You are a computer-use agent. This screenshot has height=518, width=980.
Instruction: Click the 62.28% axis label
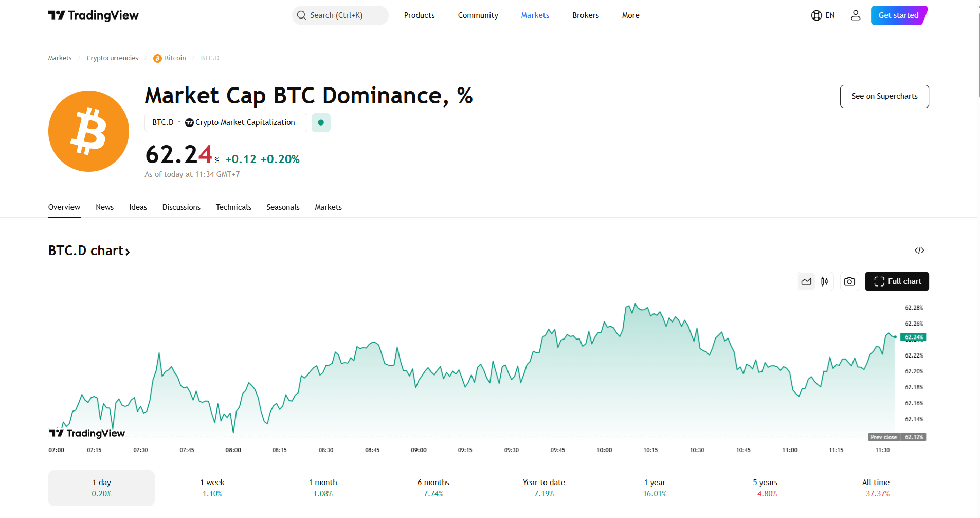click(x=914, y=308)
